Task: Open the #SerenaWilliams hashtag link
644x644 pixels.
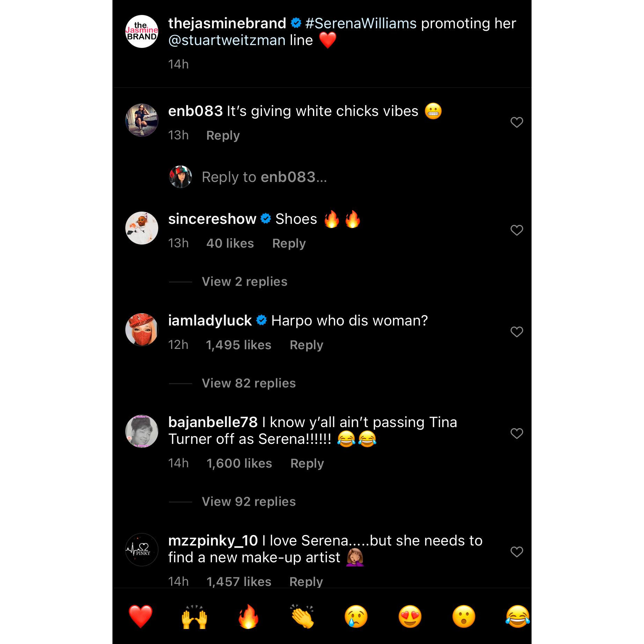Action: tap(361, 23)
